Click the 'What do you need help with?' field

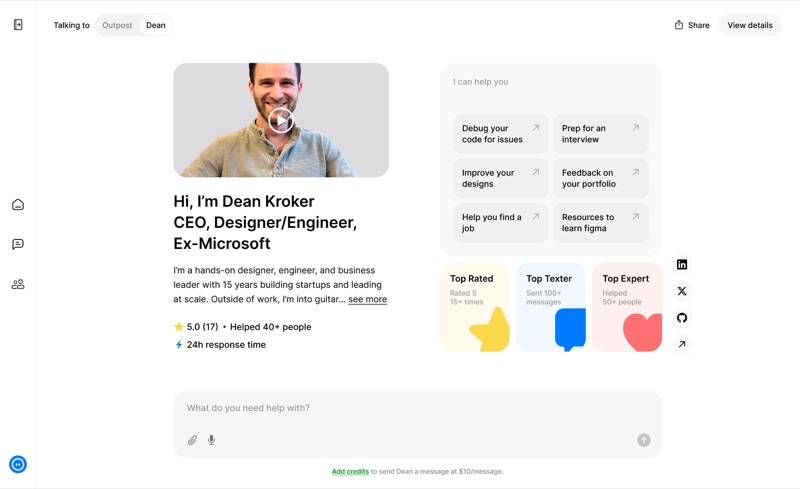(x=410, y=408)
